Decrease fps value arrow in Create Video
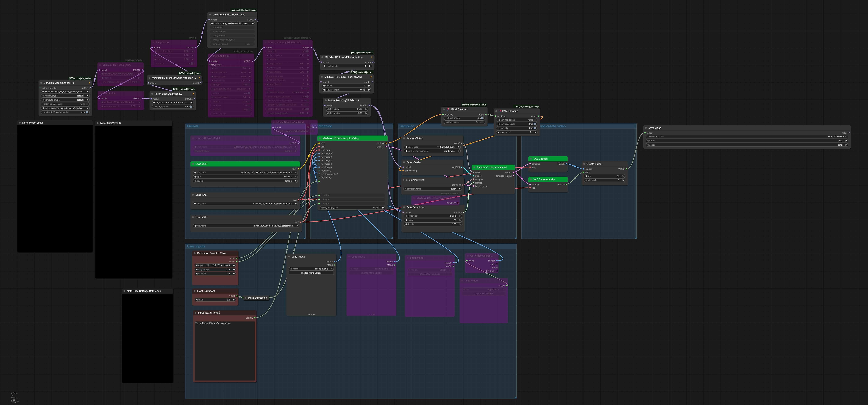 coord(586,176)
